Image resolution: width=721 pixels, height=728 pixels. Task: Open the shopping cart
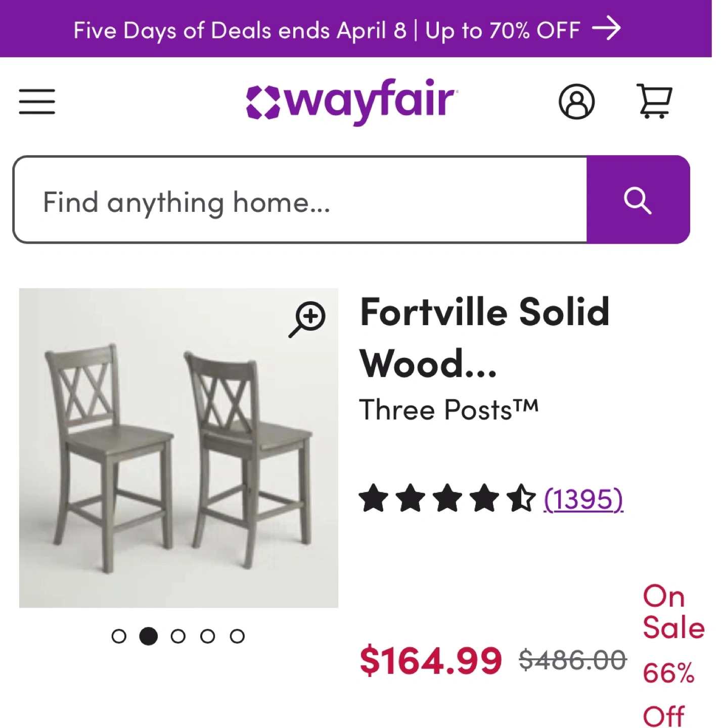655,101
